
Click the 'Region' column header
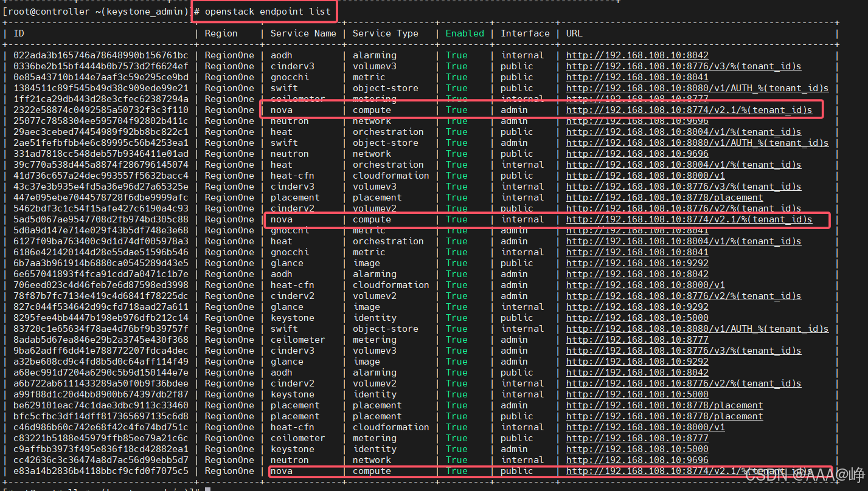pyautogui.click(x=221, y=33)
